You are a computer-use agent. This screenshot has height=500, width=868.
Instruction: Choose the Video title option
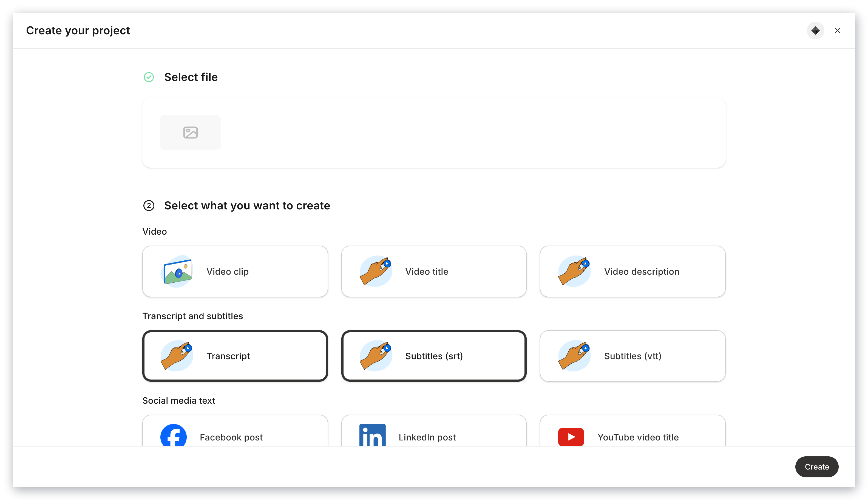(x=434, y=271)
